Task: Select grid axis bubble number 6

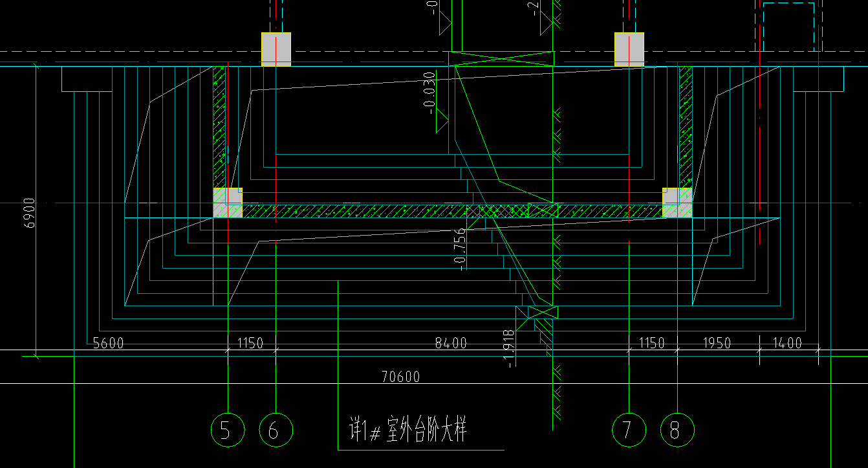Action: click(276, 430)
